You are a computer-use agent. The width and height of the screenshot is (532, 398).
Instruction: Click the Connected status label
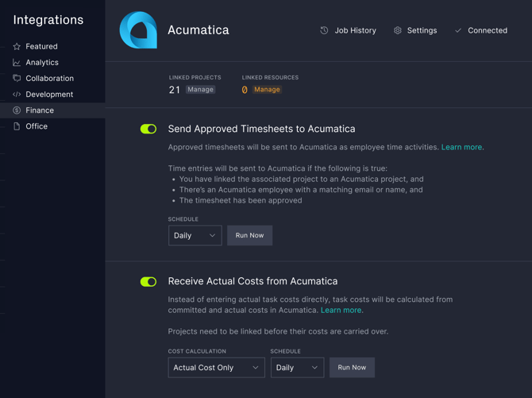click(x=488, y=30)
